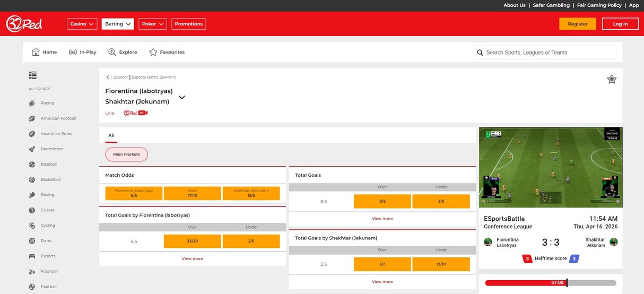The width and height of the screenshot is (644, 294).
Task: Open Favourites star icon in navigation
Action: (153, 52)
